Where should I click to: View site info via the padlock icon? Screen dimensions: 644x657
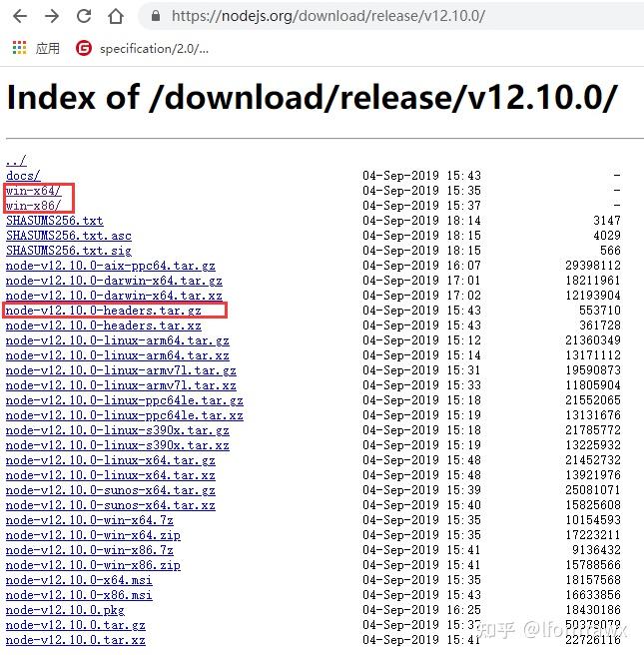pos(156,16)
